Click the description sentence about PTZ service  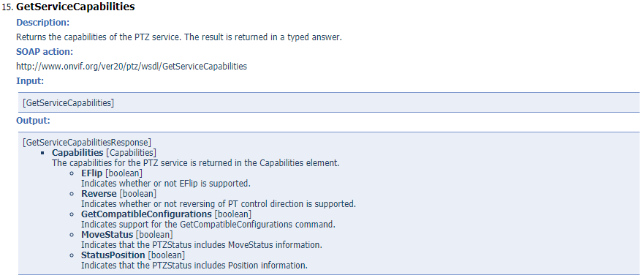(x=178, y=37)
